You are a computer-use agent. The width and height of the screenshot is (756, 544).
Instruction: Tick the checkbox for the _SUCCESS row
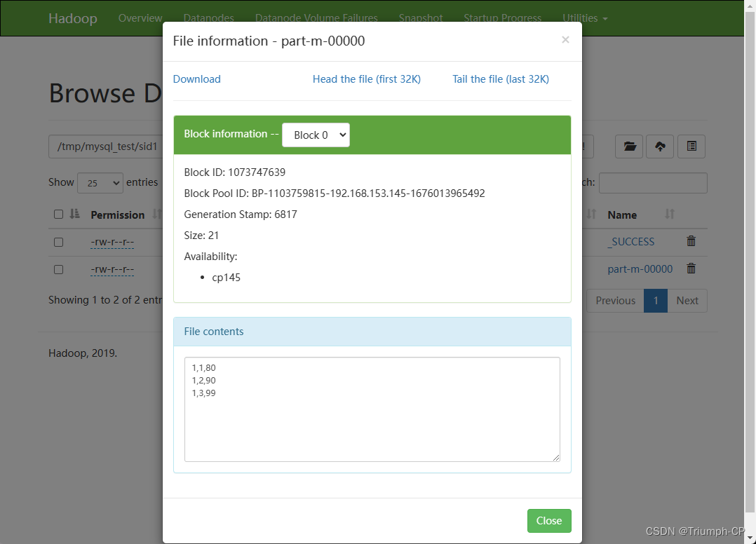(x=58, y=242)
